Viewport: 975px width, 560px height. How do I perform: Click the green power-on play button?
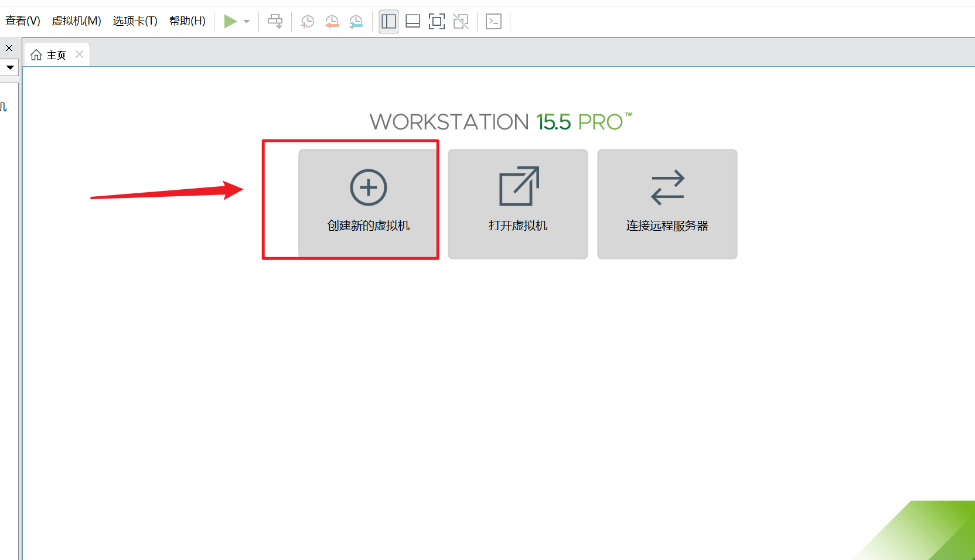pyautogui.click(x=230, y=22)
